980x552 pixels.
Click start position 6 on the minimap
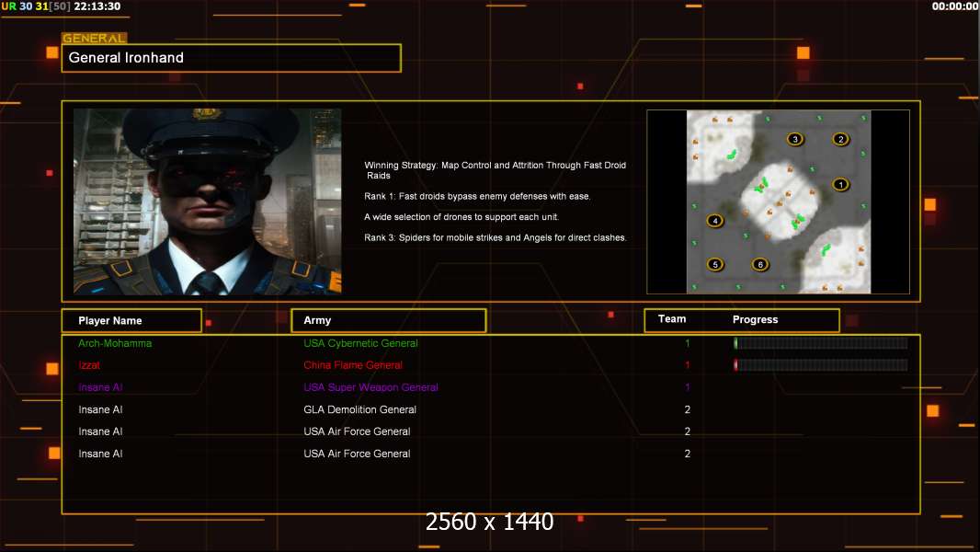[760, 264]
